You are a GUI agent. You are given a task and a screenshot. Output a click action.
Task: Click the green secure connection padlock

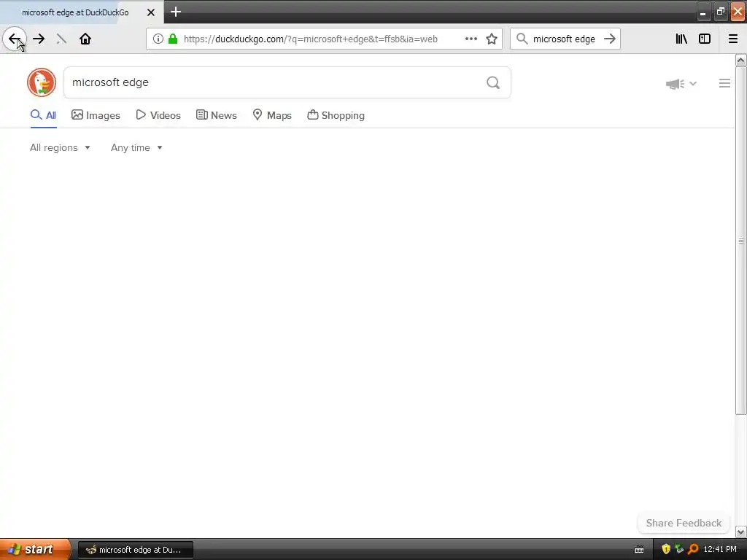[173, 39]
